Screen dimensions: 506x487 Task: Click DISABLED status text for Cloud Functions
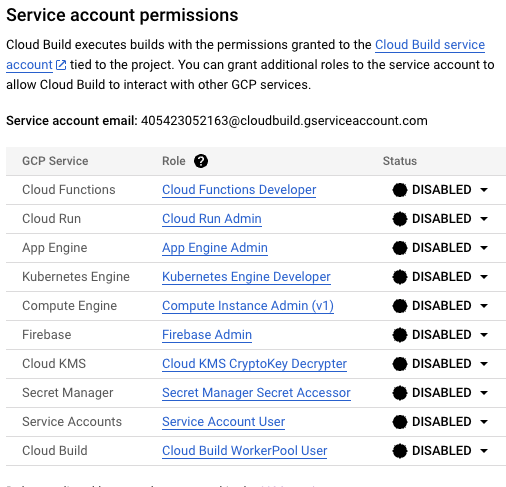[442, 190]
